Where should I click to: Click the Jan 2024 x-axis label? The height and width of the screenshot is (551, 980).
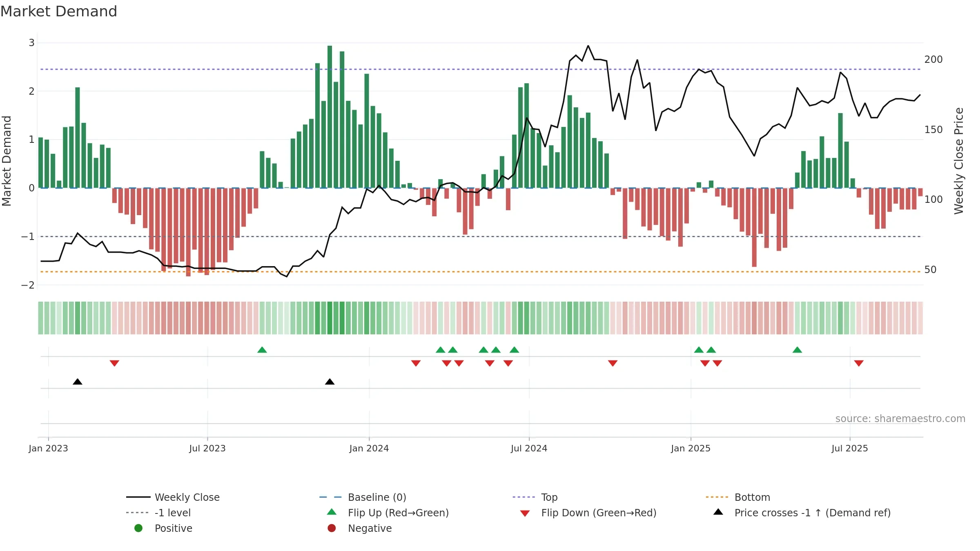tap(369, 449)
